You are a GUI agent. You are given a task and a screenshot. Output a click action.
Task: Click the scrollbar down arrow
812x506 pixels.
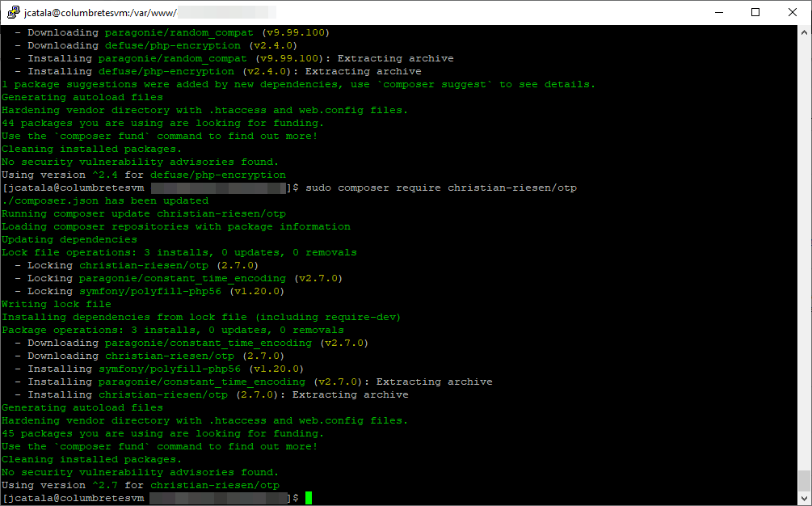804,498
